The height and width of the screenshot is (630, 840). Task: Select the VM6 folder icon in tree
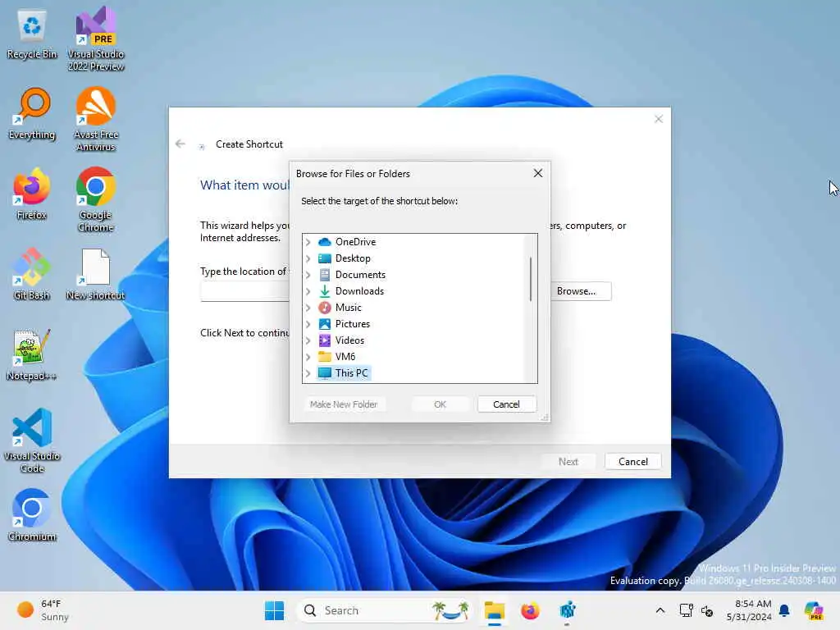coord(325,357)
